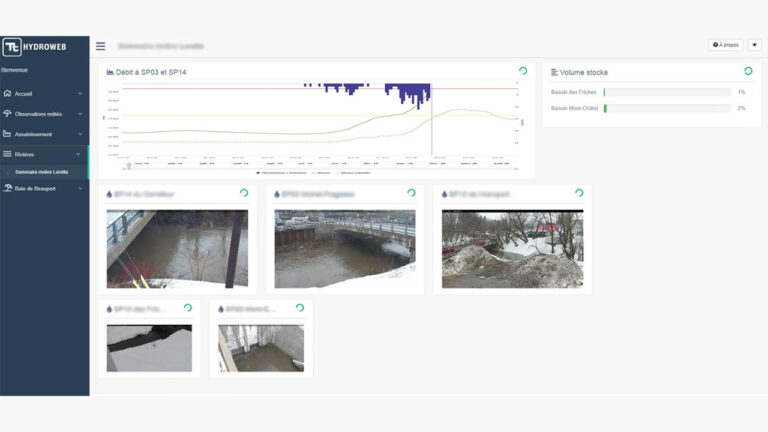Click the red vertical time marker in chart
Screen dimensions: 768x432
tap(432, 122)
